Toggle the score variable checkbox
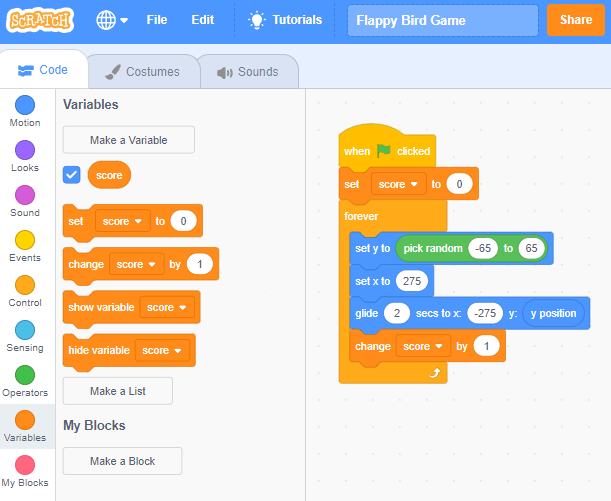Image resolution: width=611 pixels, height=501 pixels. coord(71,175)
